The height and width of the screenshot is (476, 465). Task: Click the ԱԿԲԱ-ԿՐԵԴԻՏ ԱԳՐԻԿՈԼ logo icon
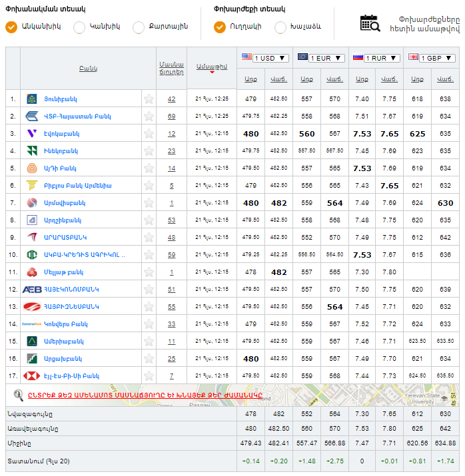(x=32, y=255)
